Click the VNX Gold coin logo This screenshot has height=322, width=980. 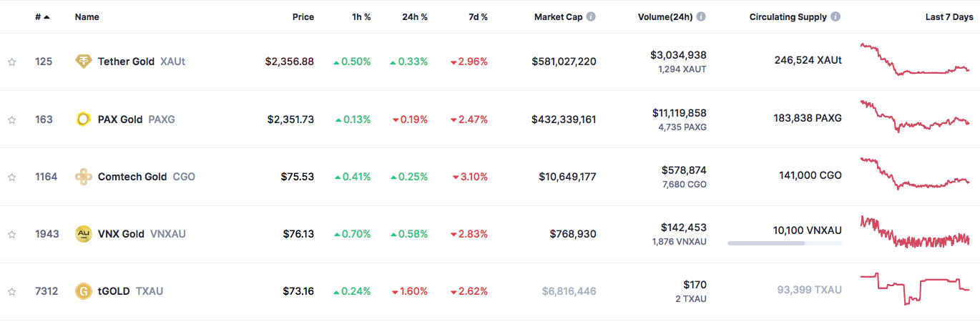pos(84,234)
